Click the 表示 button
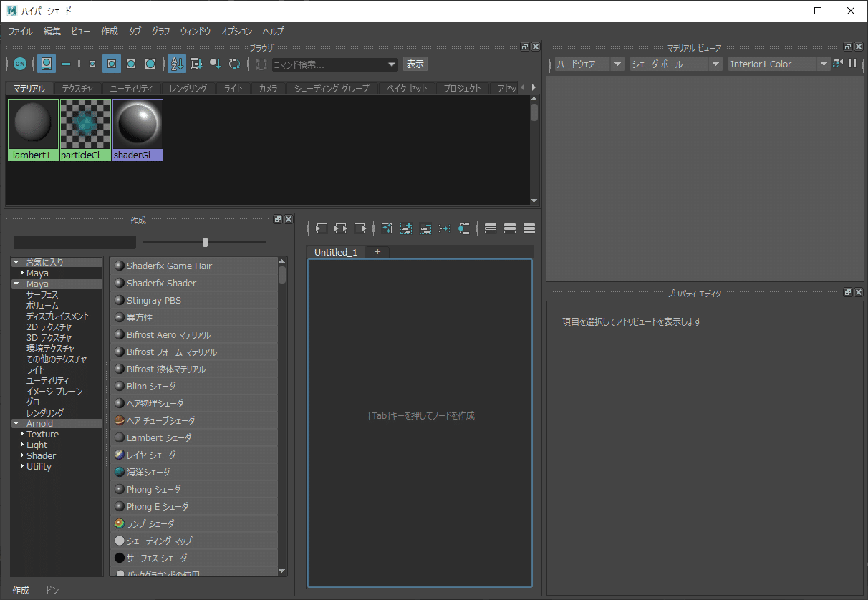 point(415,64)
